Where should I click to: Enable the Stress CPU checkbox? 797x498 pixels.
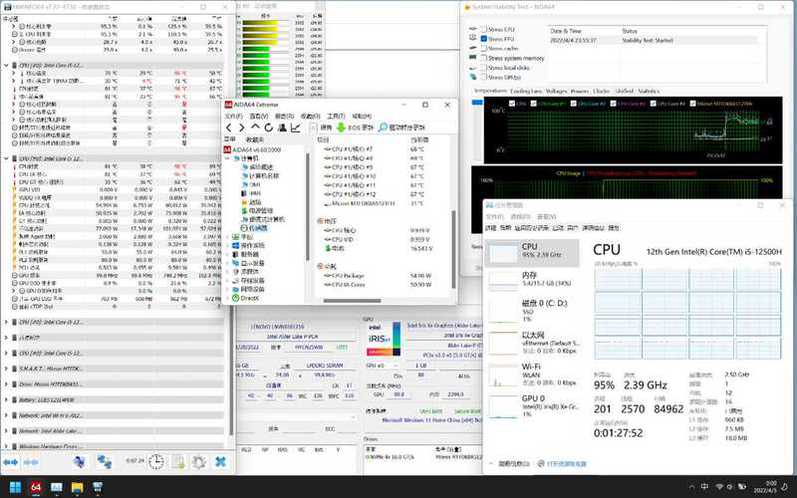[484, 29]
